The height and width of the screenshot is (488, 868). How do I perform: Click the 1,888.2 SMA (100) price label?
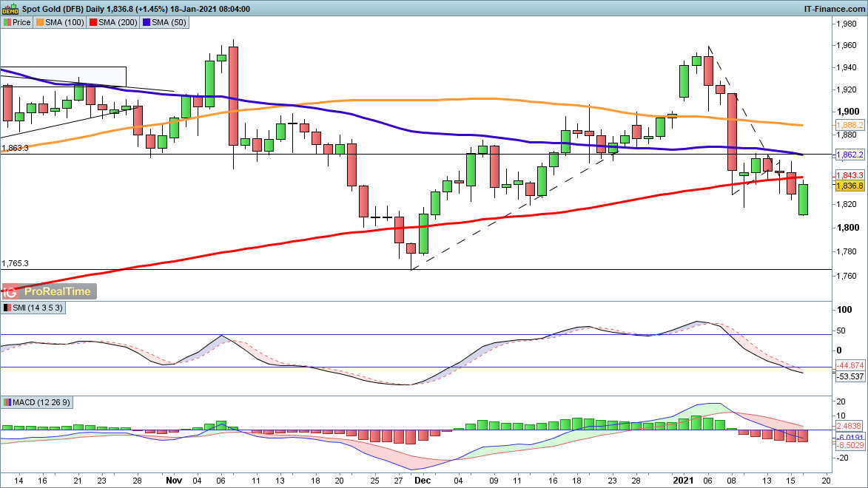(849, 126)
